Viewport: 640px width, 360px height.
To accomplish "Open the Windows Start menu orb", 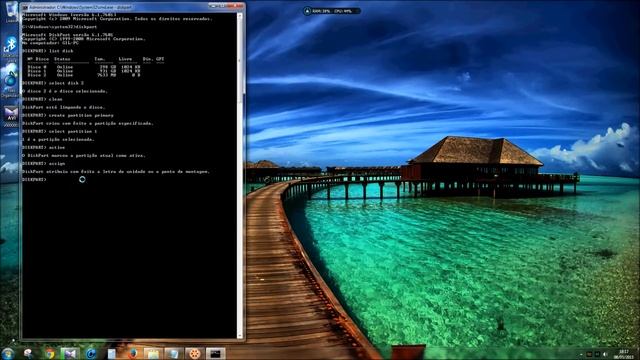I will click(8, 353).
